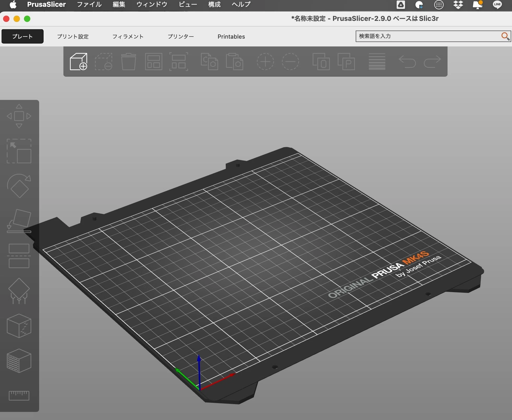Image resolution: width=512 pixels, height=420 pixels.
Task: Click the LINE menu bar icon
Action: [x=497, y=4]
